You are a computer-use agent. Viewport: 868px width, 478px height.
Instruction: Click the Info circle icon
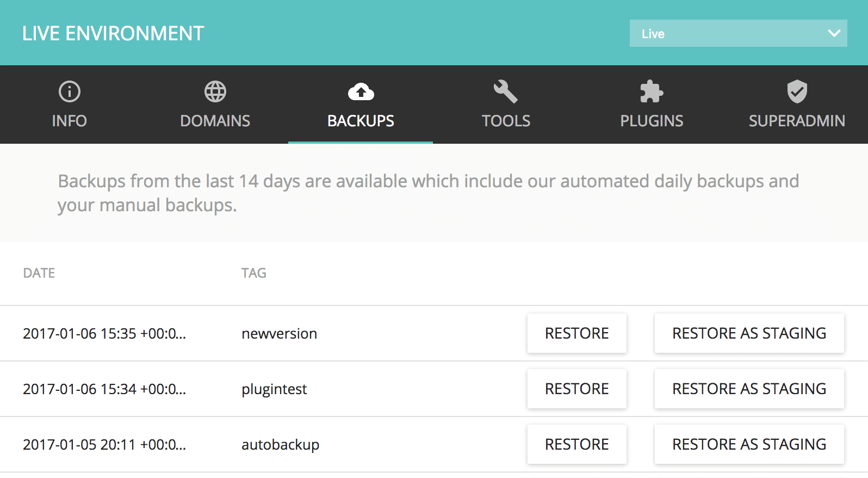click(69, 91)
